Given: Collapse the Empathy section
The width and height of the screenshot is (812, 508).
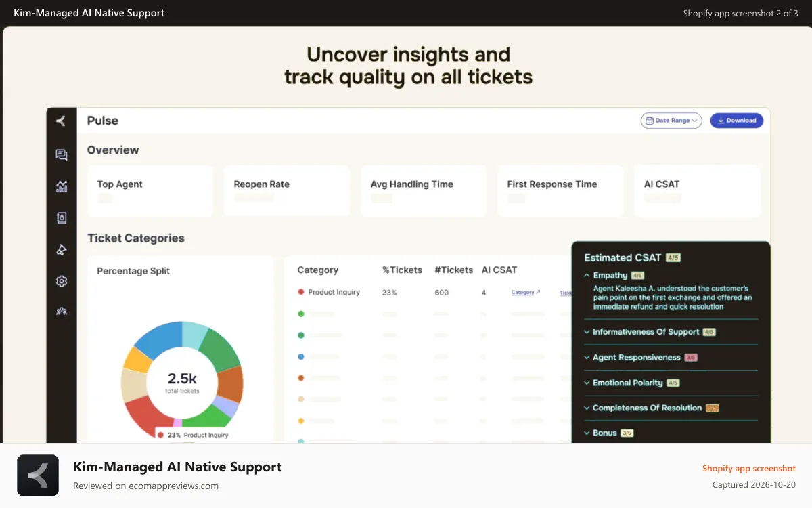Looking at the screenshot, I should point(587,276).
